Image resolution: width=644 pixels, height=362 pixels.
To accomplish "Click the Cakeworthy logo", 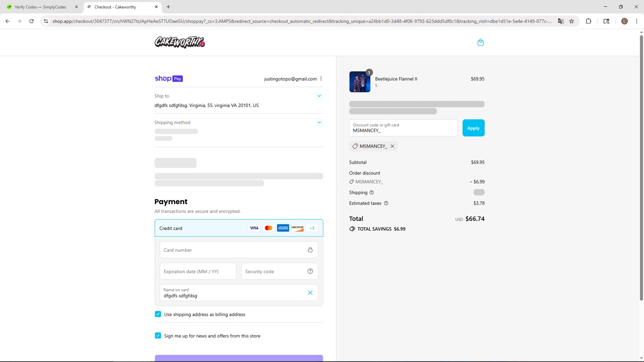I will coord(179,42).
